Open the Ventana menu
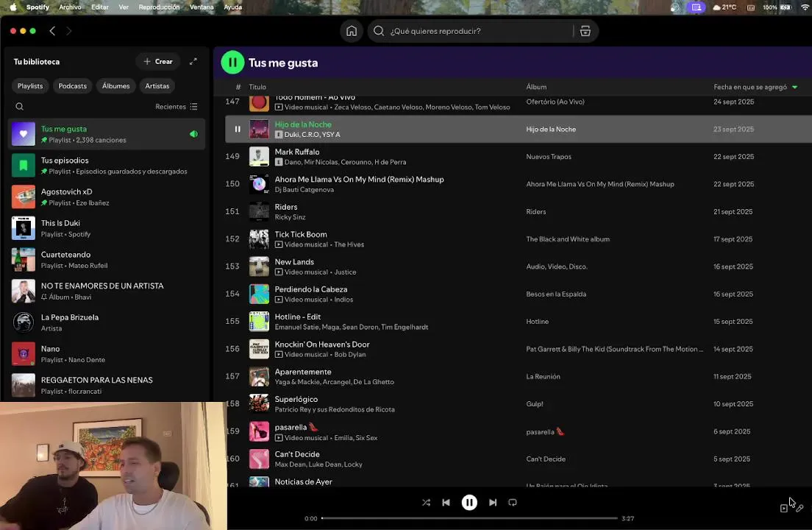The image size is (812, 530). (202, 7)
